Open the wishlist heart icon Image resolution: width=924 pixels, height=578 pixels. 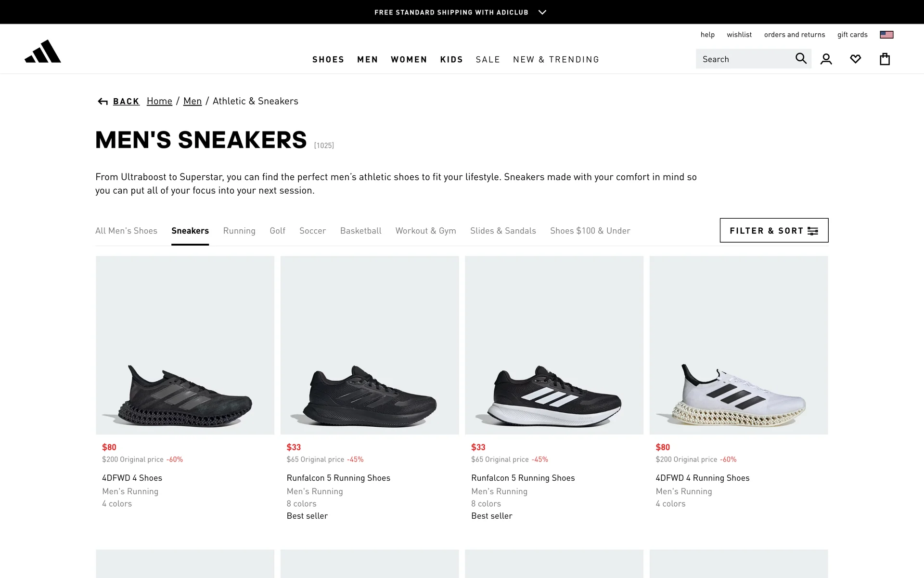(855, 59)
